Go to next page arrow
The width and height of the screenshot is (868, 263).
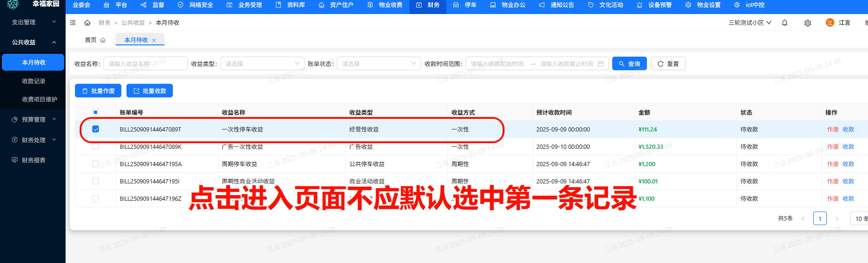[837, 219]
